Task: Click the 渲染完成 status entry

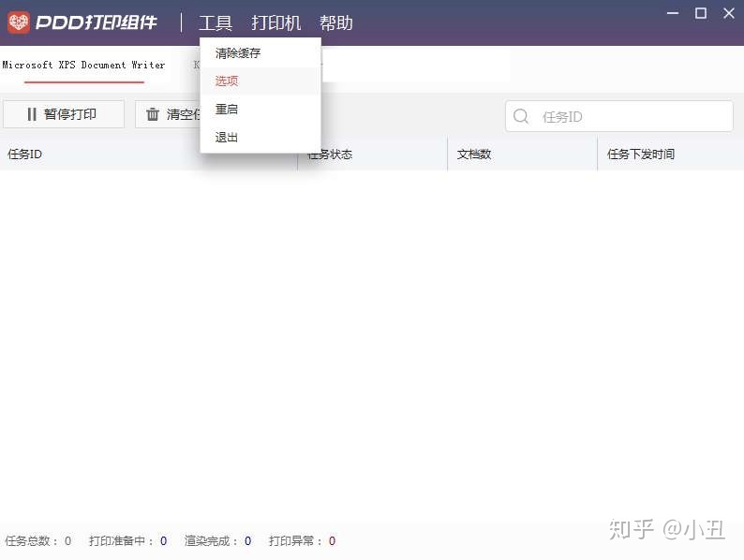Action: (x=217, y=541)
